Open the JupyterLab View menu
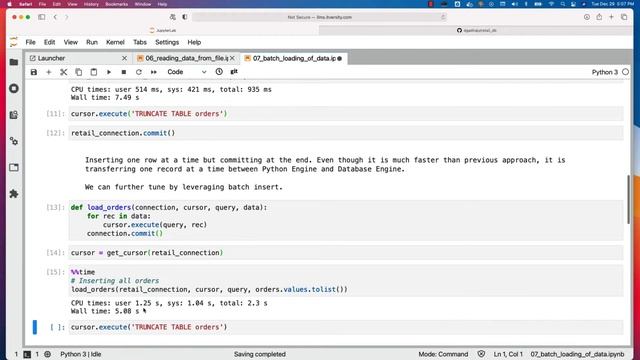The height and width of the screenshot is (360, 640). (71, 42)
